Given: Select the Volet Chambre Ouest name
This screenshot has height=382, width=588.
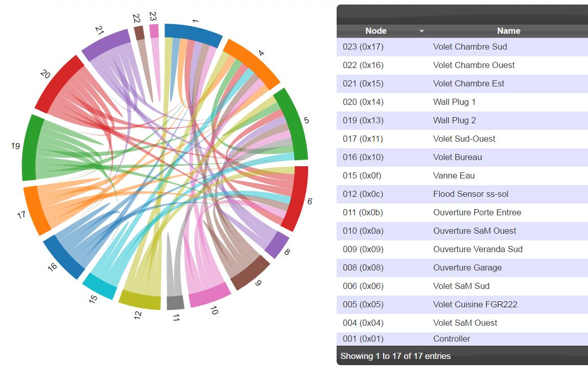Looking at the screenshot, I should pyautogui.click(x=474, y=65).
